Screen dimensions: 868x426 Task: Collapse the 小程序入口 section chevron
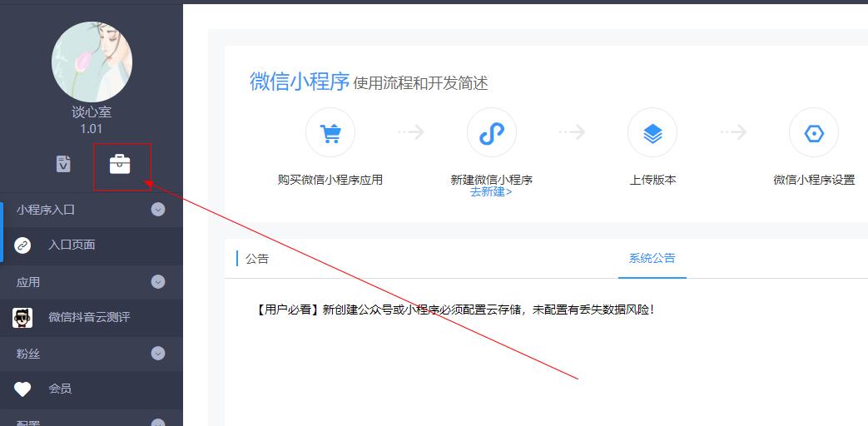pyautogui.click(x=158, y=210)
